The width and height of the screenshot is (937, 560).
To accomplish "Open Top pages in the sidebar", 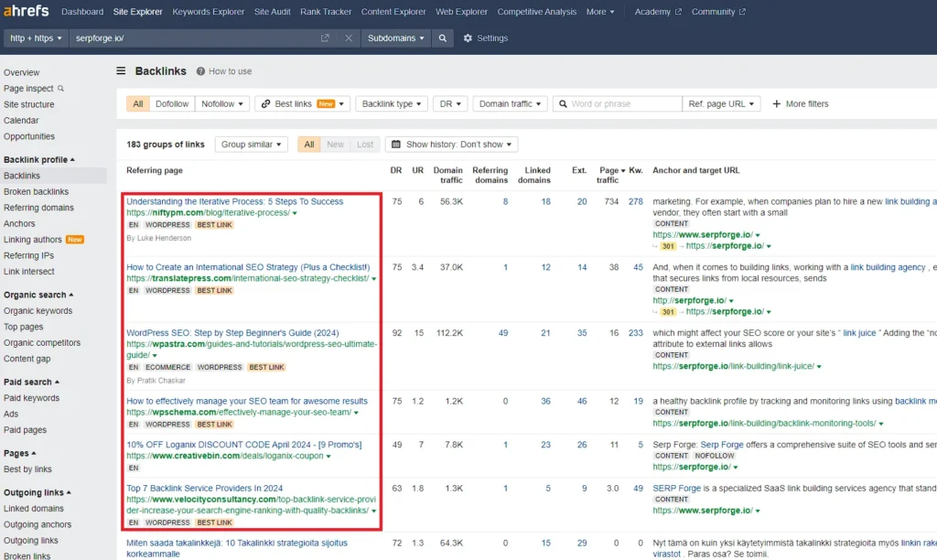I will tap(23, 327).
